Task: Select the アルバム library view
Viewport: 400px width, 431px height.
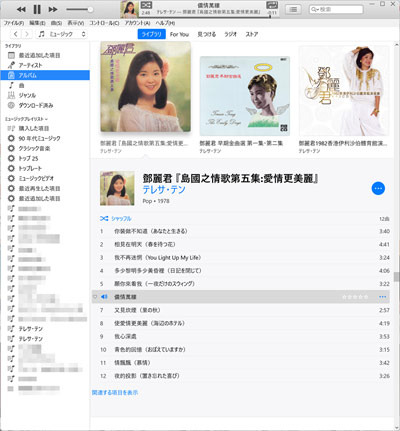Action: tap(45, 75)
